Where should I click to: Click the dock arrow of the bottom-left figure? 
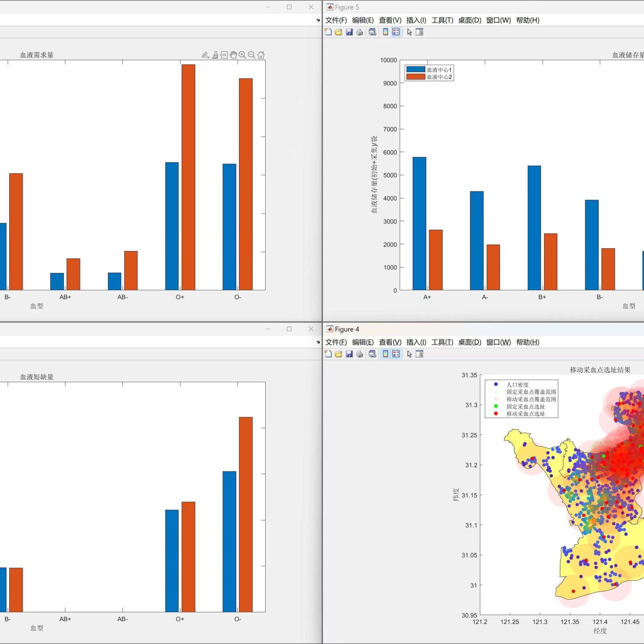point(318,342)
